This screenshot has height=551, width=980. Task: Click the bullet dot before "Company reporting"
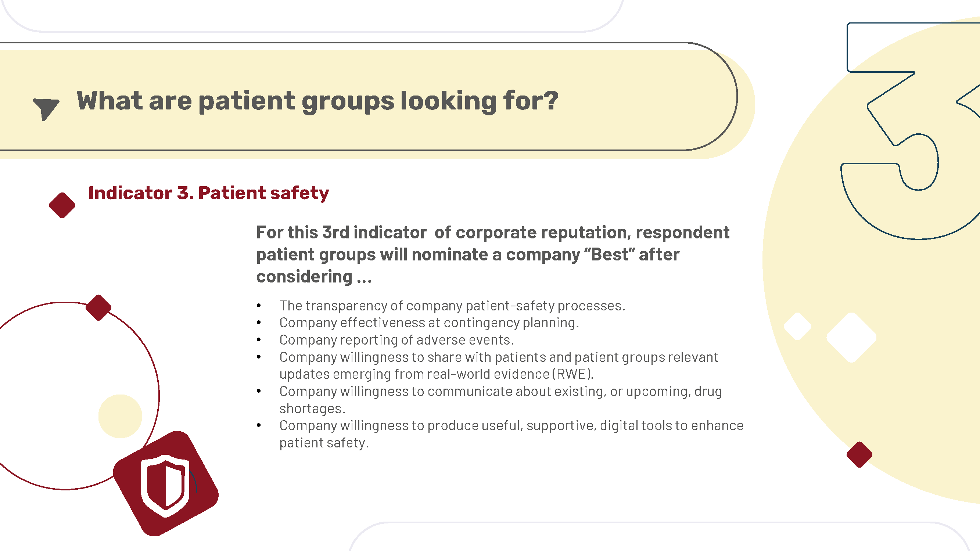[259, 340]
